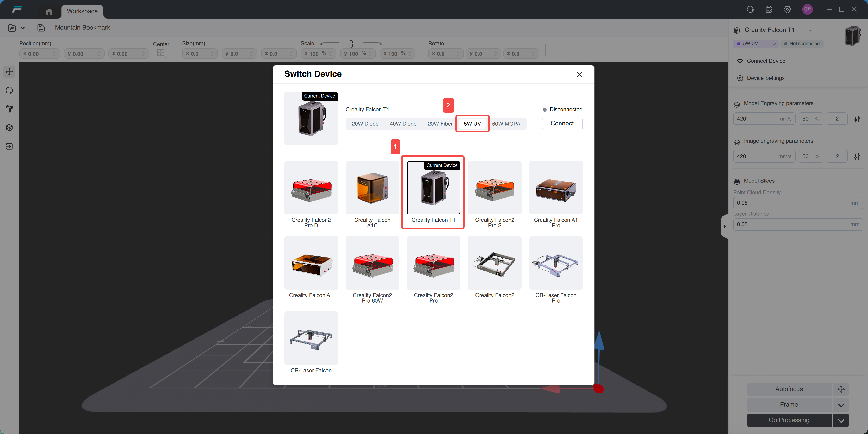Choose the Creality Falcon A1 device
The height and width of the screenshot is (434, 868).
click(311, 267)
